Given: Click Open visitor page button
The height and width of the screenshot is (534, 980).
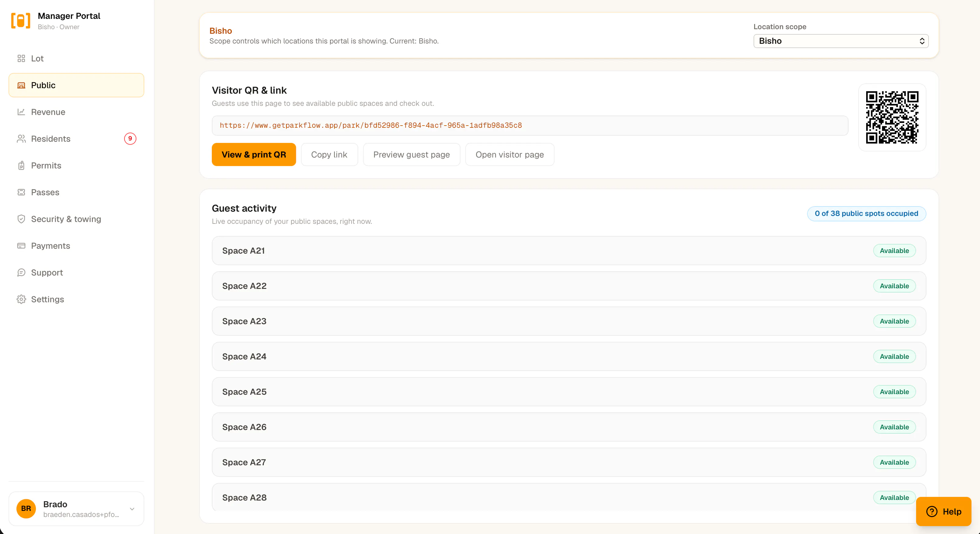Looking at the screenshot, I should tap(509, 155).
